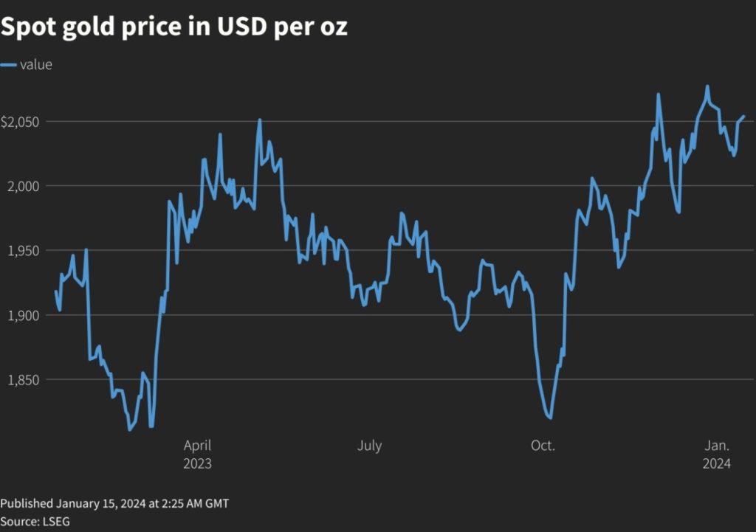Click the 'Jan. 2024' x-axis label
The height and width of the screenshot is (532, 756).
coord(716,455)
